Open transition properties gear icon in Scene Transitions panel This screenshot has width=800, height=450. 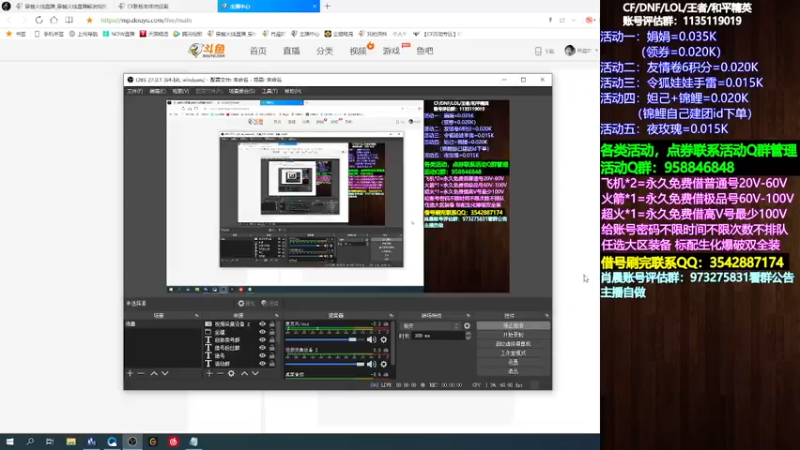coord(467,326)
